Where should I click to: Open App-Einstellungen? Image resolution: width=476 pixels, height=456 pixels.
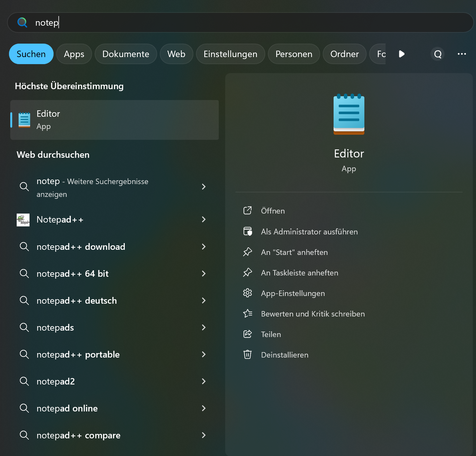pyautogui.click(x=293, y=293)
